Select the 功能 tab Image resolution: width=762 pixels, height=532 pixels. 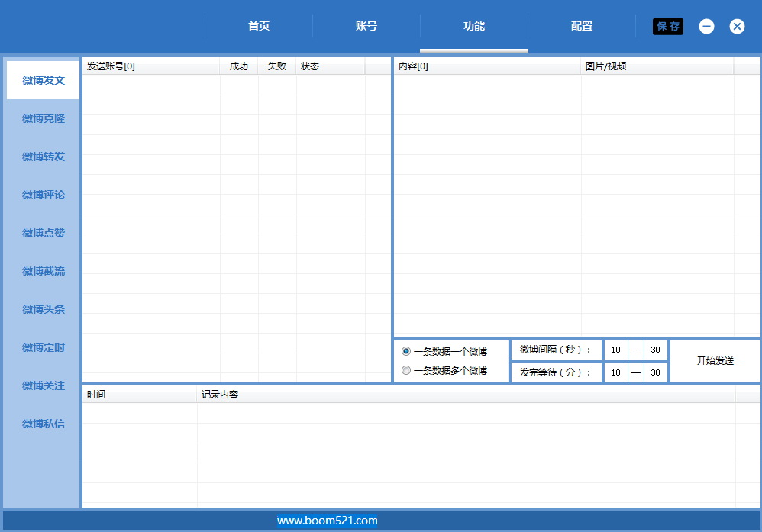pos(474,26)
